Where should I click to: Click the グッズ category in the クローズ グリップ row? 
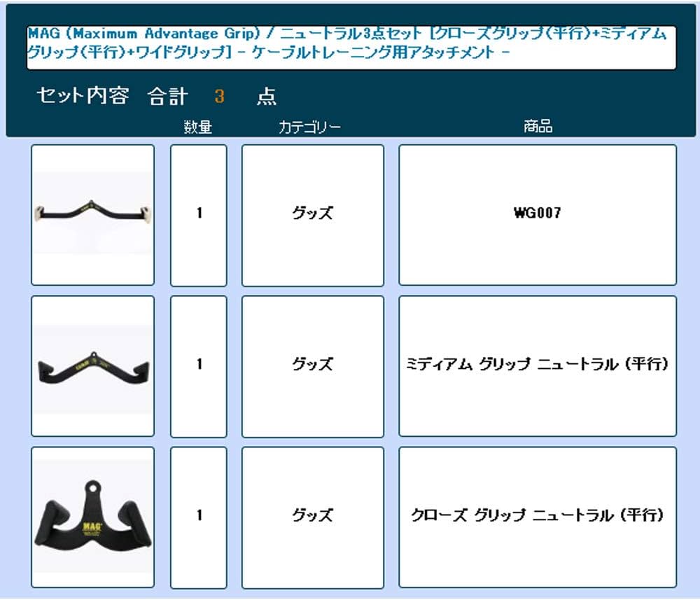[312, 517]
